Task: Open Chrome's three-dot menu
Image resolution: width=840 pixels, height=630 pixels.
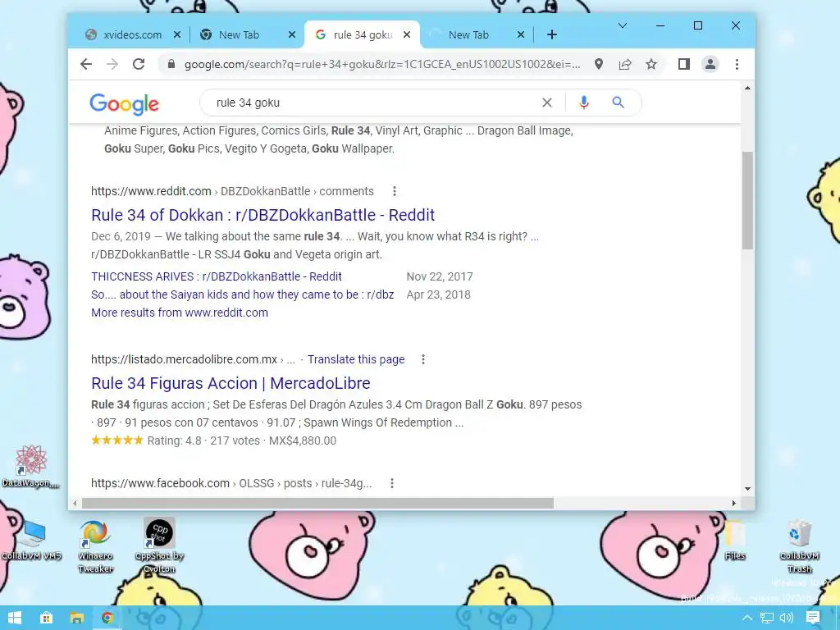Action: [x=737, y=64]
